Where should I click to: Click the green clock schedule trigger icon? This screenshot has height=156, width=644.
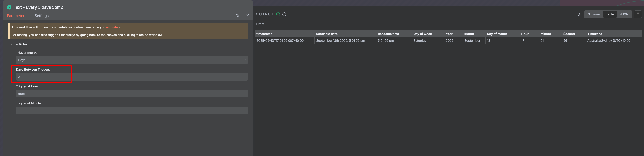pyautogui.click(x=9, y=7)
